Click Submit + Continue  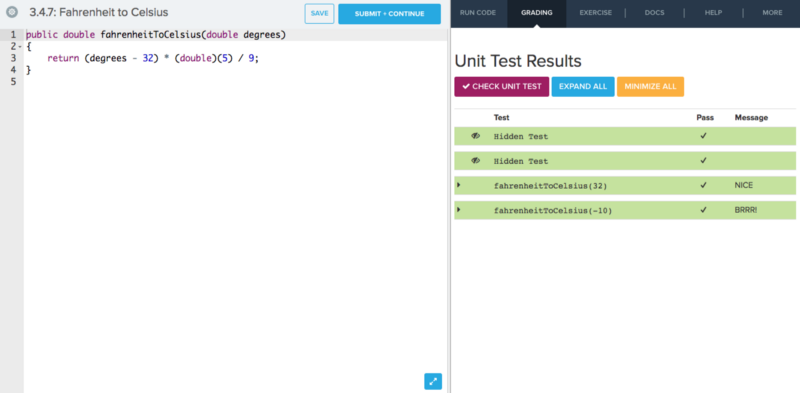[x=389, y=14]
